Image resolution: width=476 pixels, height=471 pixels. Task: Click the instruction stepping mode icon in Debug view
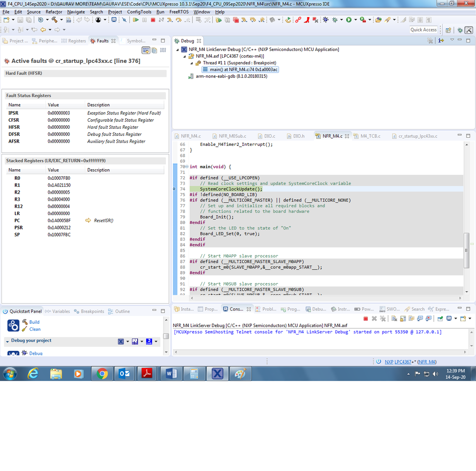[441, 41]
